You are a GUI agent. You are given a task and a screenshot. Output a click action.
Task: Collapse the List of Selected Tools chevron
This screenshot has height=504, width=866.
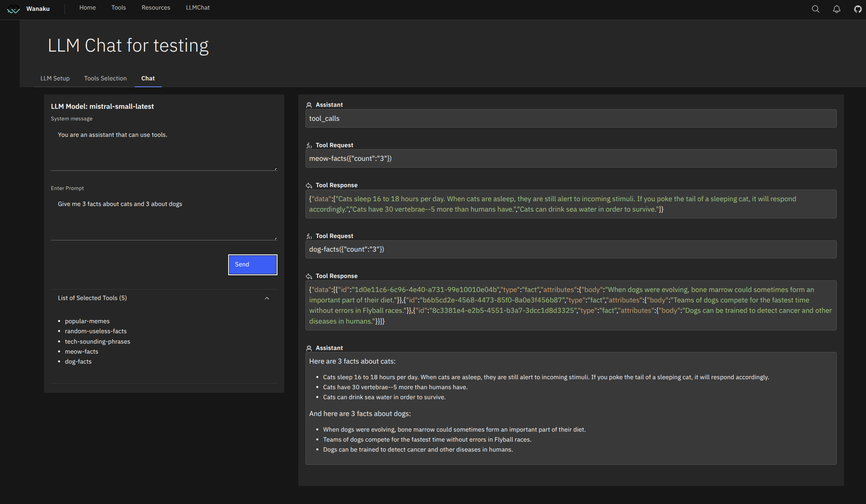coord(267,298)
